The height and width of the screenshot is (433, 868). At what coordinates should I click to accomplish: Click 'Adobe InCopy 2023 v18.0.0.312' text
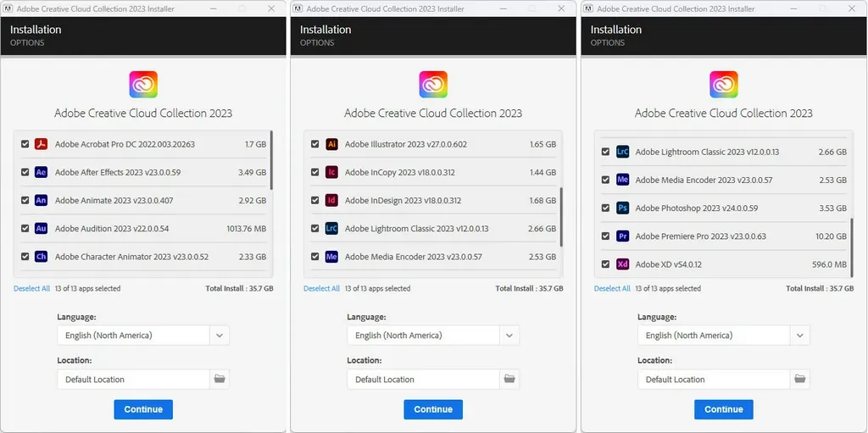[400, 172]
